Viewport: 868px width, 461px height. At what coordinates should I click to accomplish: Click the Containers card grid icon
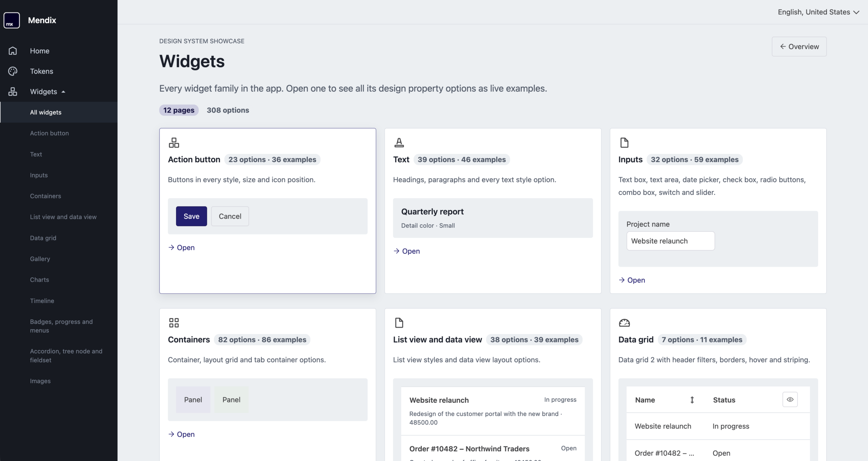(174, 323)
